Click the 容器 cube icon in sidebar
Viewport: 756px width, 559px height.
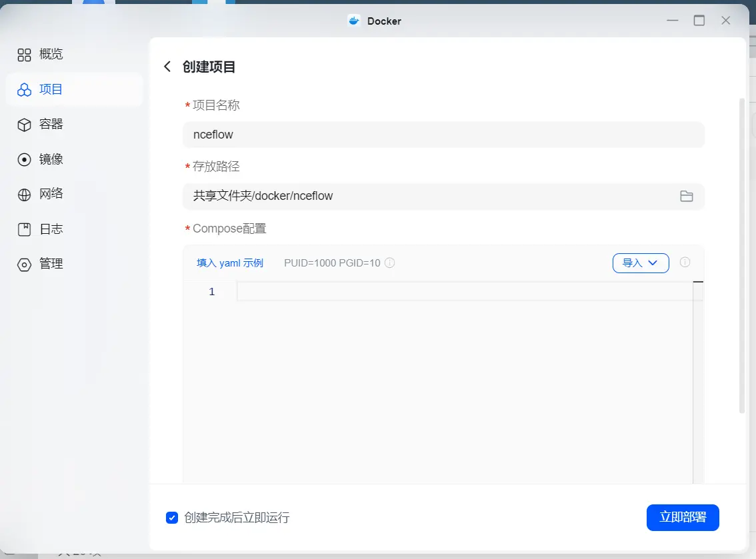(x=24, y=125)
